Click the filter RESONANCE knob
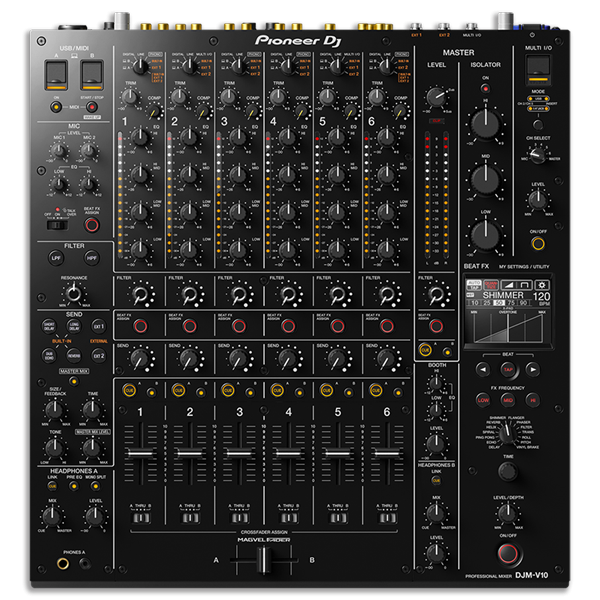Viewport: 600px width, 600px height. point(74,294)
